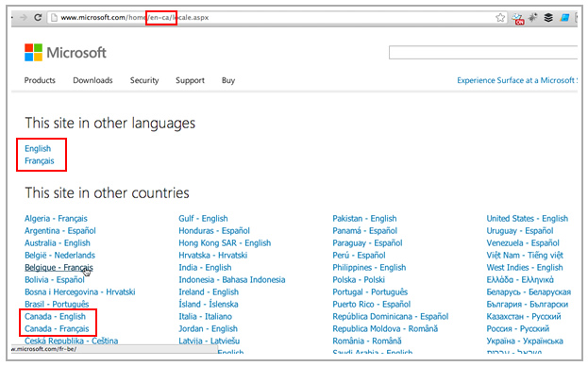Open Polska - Polski site
The image size is (588, 366).
click(359, 279)
